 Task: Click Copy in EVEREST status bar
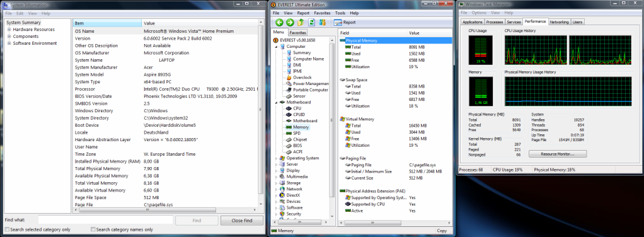tap(442, 231)
